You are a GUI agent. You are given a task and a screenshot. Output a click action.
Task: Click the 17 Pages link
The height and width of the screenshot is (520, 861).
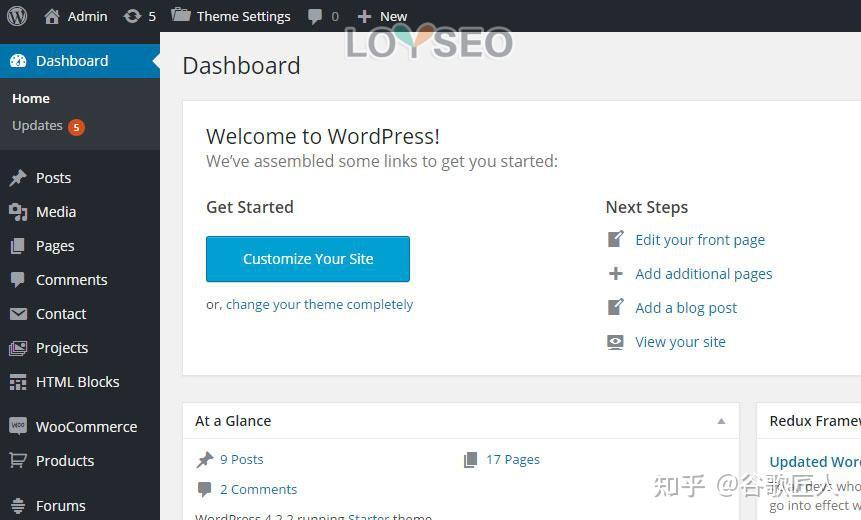513,460
